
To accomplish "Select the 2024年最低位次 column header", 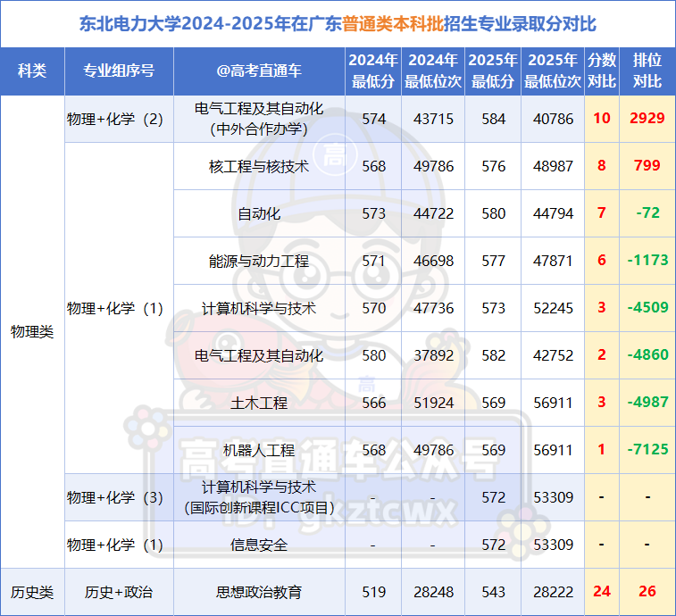I will [x=433, y=71].
